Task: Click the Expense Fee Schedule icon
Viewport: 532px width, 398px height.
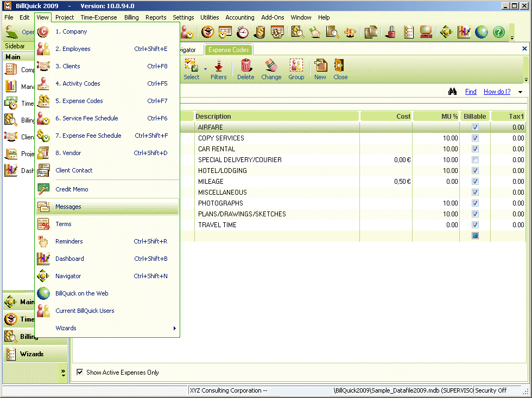Action: click(43, 136)
